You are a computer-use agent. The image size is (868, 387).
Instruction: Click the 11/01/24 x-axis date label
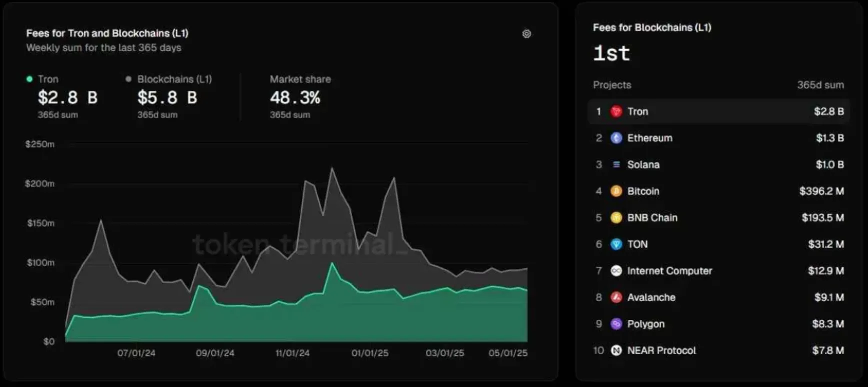[x=292, y=353]
